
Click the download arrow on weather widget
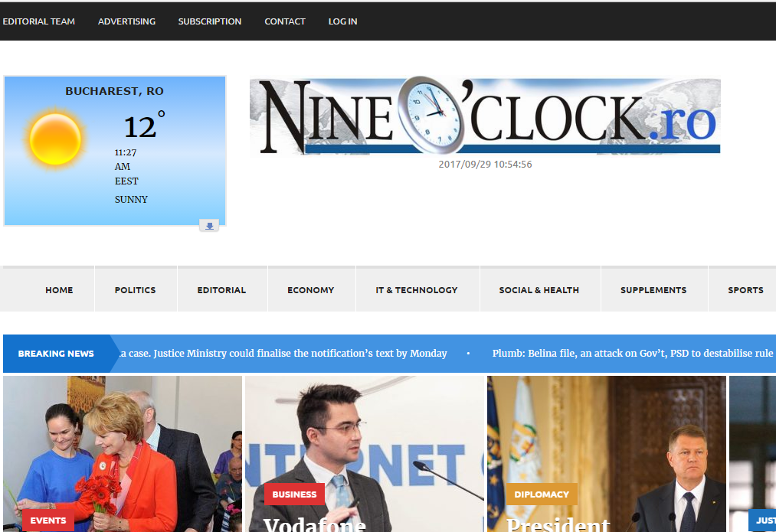pyautogui.click(x=209, y=226)
